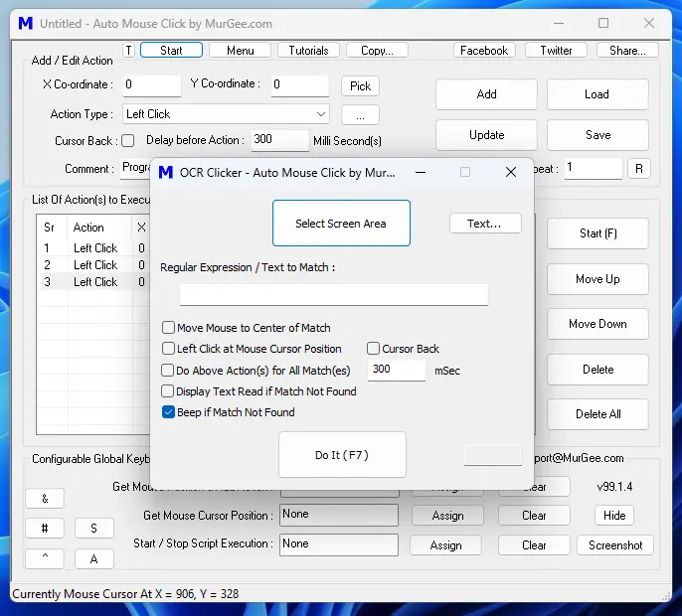The width and height of the screenshot is (682, 616).
Task: Minimize the OCR Clicker dialog
Action: (421, 173)
